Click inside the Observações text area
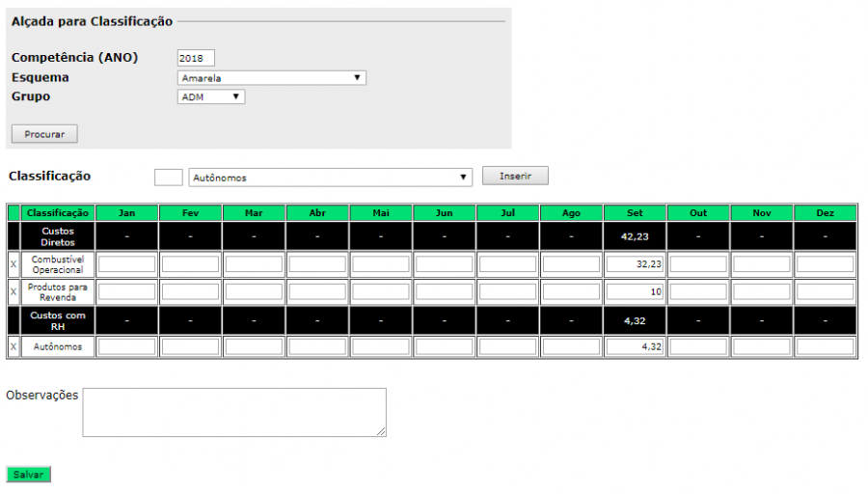 point(234,412)
